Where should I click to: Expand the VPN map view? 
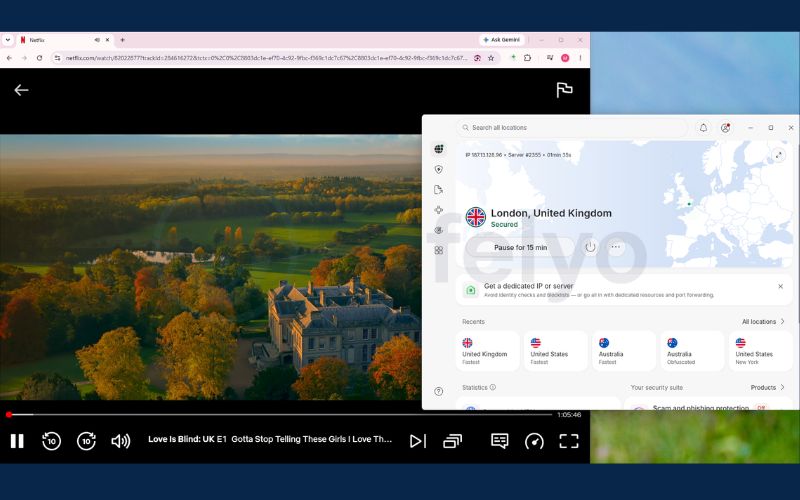(779, 155)
